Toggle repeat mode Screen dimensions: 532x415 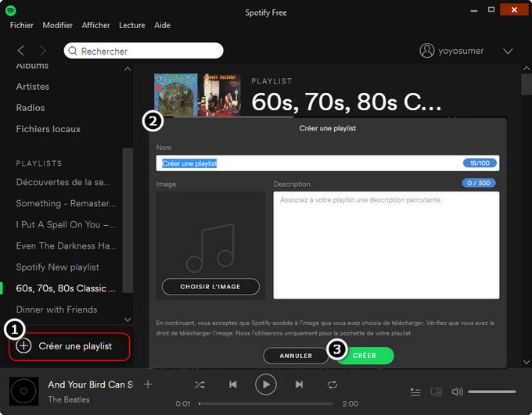(x=332, y=385)
